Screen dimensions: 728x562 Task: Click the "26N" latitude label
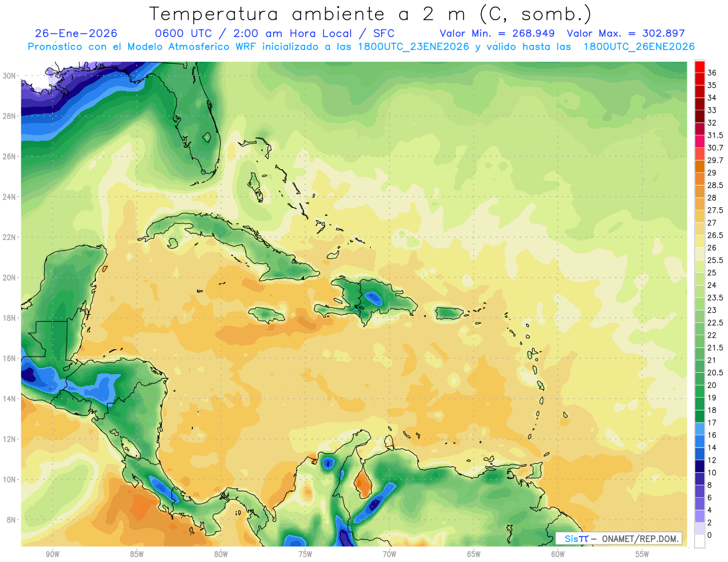[10, 156]
